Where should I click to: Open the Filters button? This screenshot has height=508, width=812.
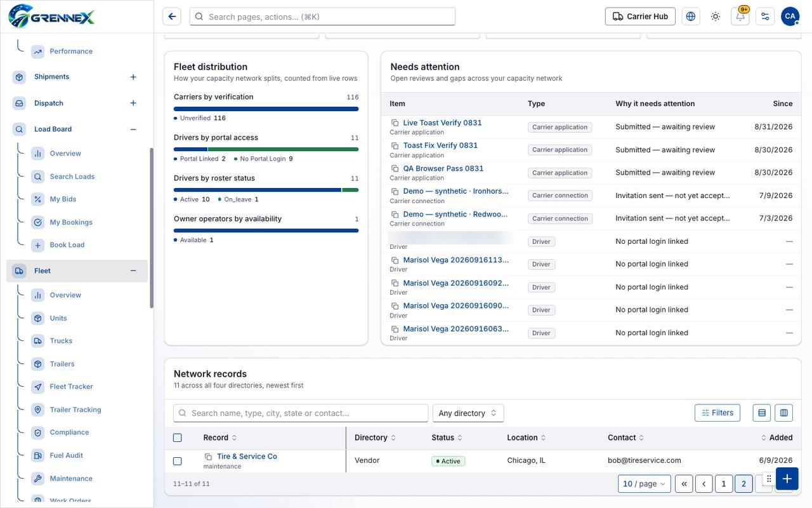pyautogui.click(x=717, y=413)
